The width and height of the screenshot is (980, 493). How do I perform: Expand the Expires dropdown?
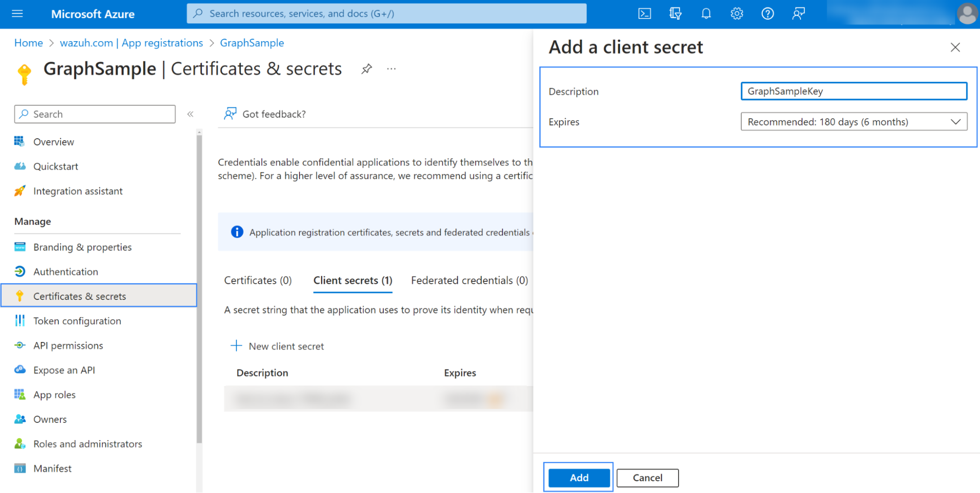coord(854,122)
